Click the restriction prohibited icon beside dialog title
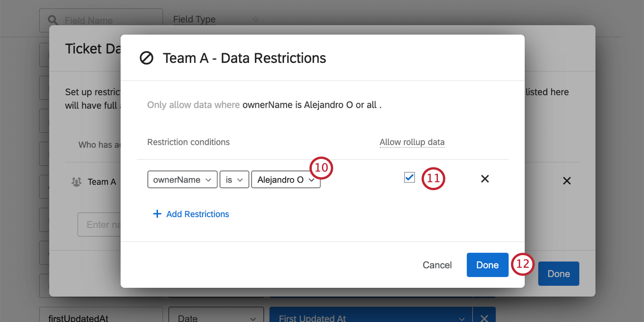 point(146,58)
